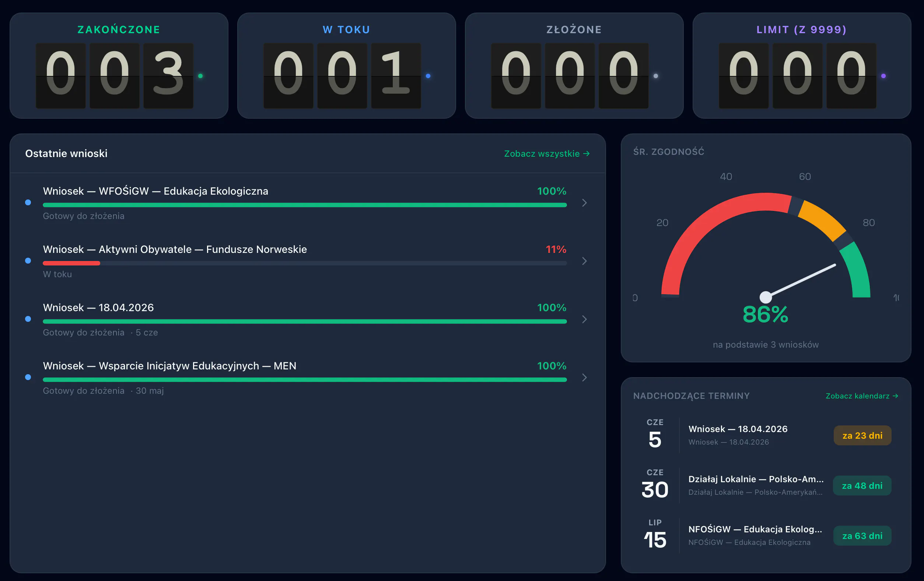This screenshot has width=924, height=581.
Task: Click the 'LIMIT (Z 9999)' card heading
Action: 802,29
